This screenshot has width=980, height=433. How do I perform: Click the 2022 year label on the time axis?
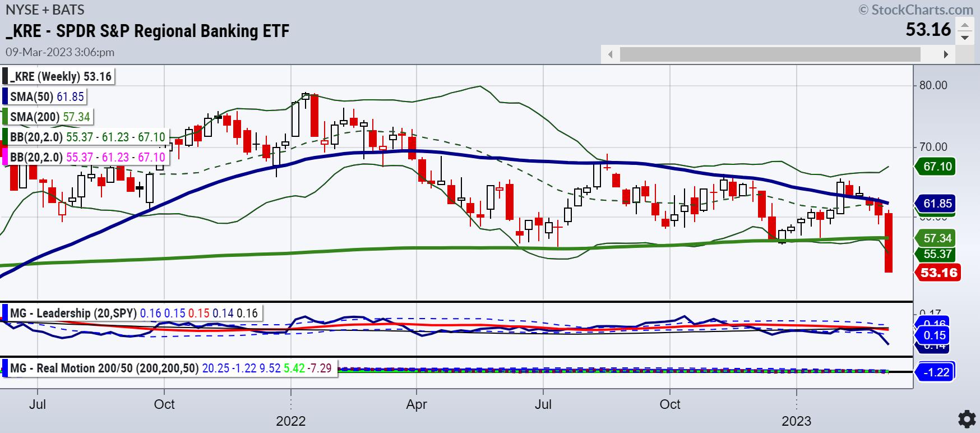[x=291, y=421]
